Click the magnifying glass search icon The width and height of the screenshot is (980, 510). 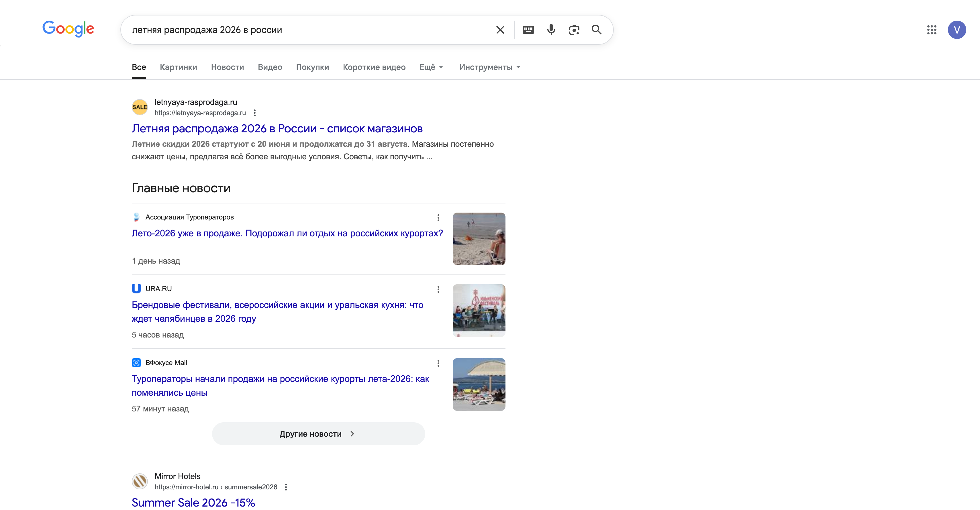click(x=597, y=30)
